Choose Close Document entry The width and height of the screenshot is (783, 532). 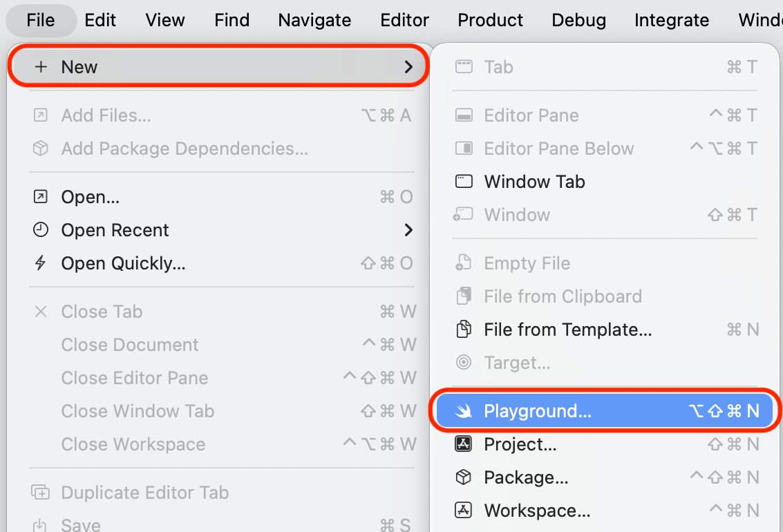(222, 344)
